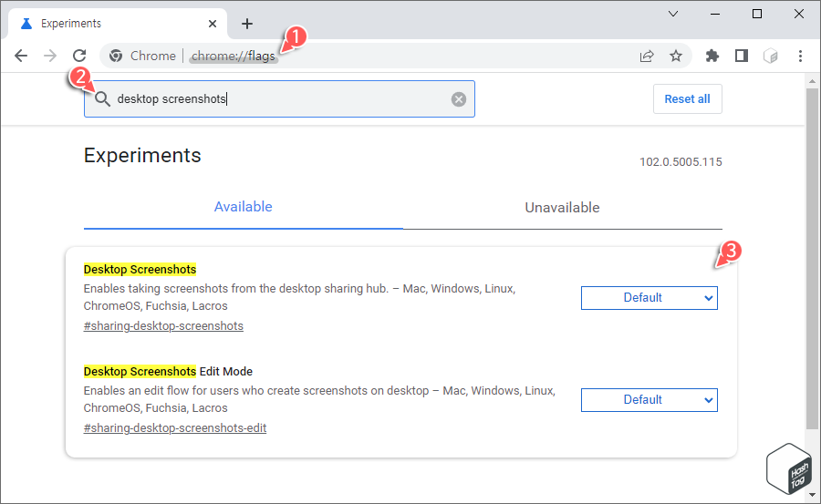Click the Desktop Screenshots Edit Mode title

168,372
